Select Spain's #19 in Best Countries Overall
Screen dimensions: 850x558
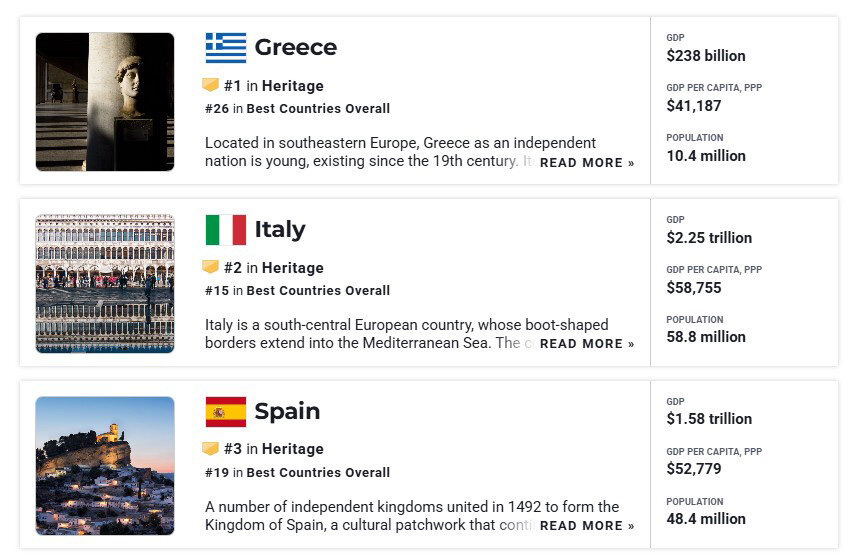pos(298,472)
